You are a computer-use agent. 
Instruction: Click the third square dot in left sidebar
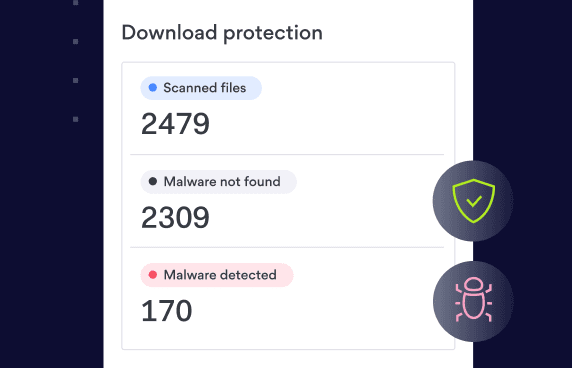tap(76, 81)
